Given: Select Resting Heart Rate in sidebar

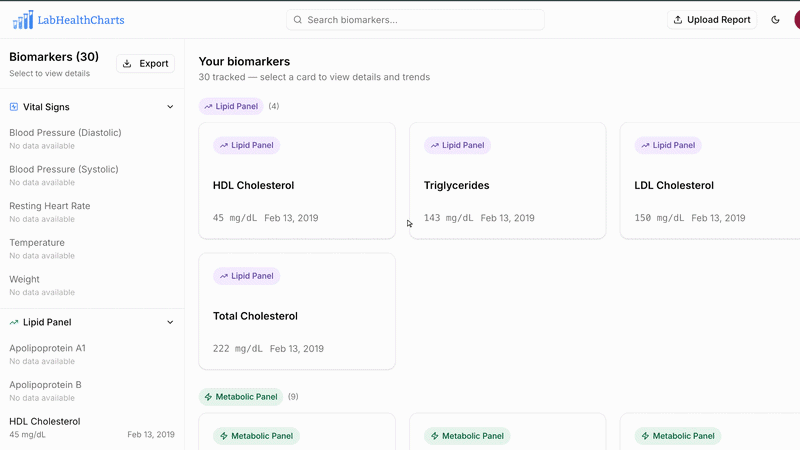Looking at the screenshot, I should tap(92, 212).
